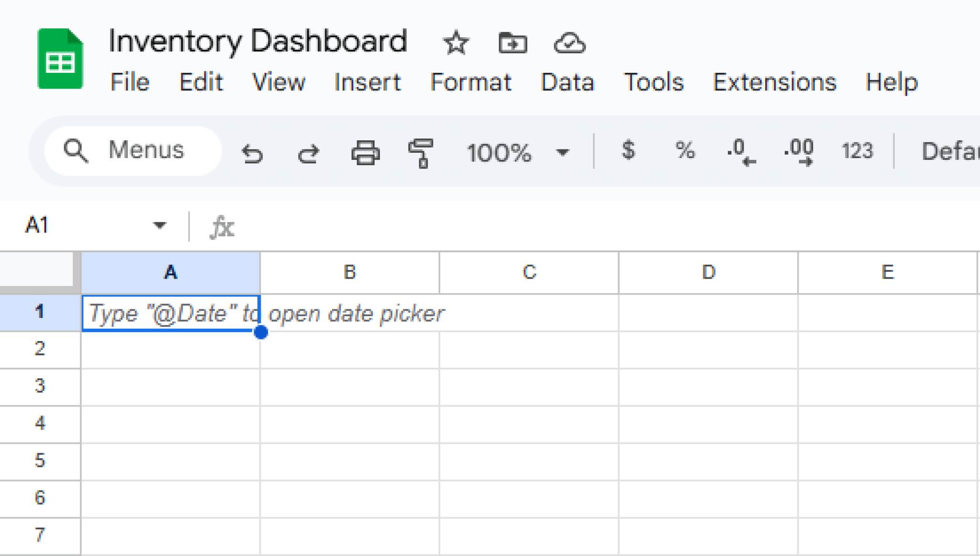
Task: Click the Redo icon
Action: tap(309, 153)
